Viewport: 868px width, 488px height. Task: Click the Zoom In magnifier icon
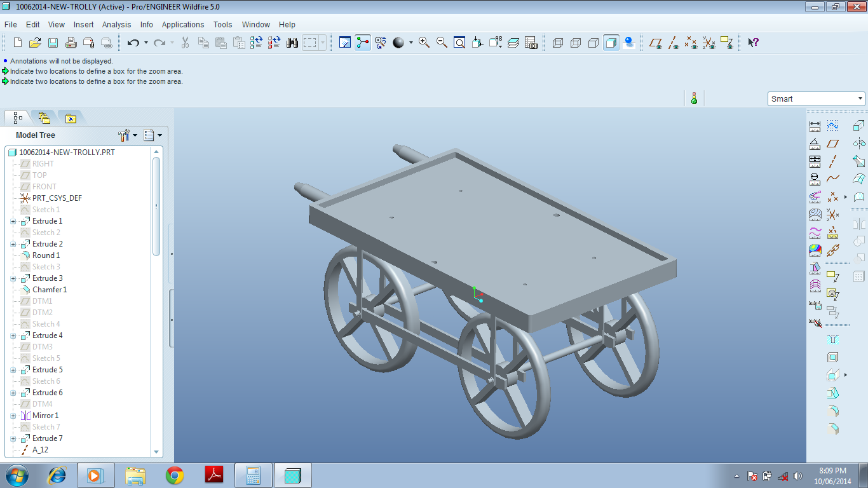point(424,43)
